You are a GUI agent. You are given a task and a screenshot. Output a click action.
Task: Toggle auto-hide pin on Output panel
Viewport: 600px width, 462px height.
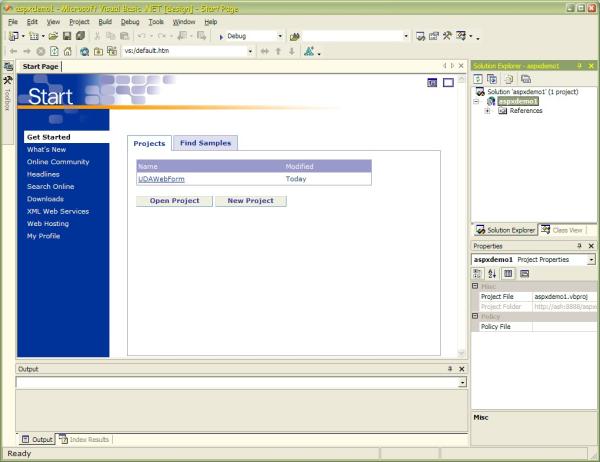pyautogui.click(x=450, y=369)
